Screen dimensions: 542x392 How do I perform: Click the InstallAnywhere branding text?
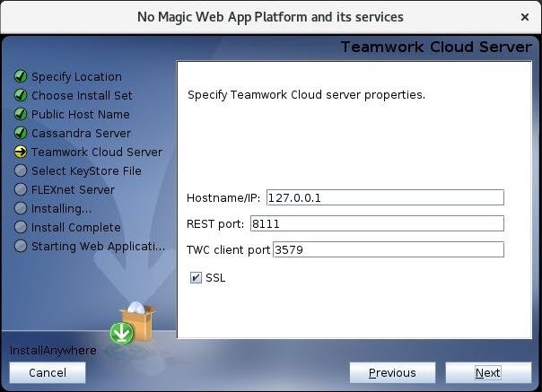(x=53, y=350)
